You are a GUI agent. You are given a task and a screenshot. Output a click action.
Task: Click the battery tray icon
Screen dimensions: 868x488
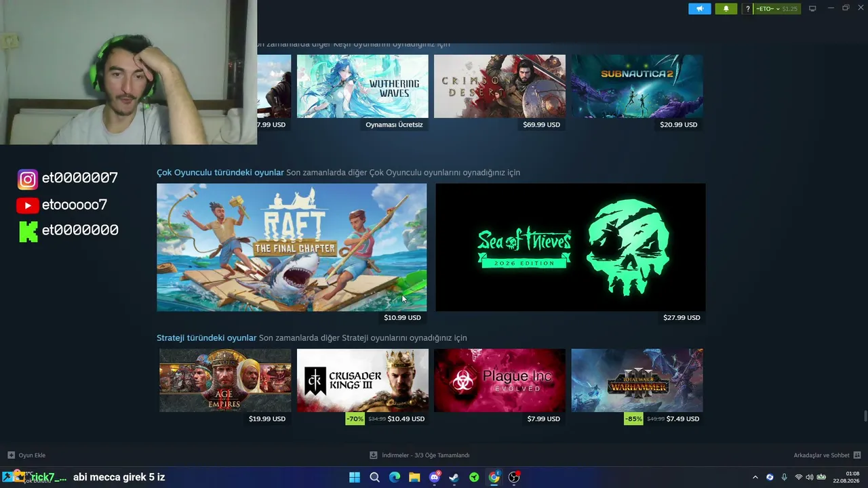821,477
